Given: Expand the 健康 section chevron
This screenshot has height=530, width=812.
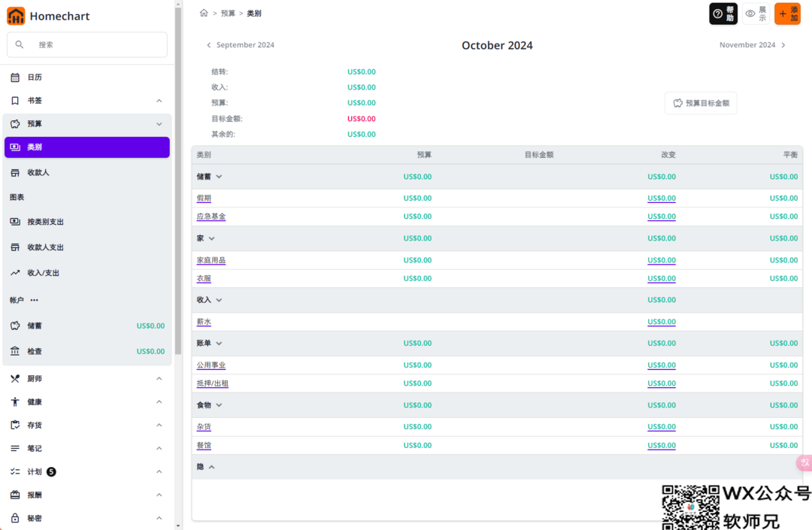Looking at the screenshot, I should (x=159, y=401).
